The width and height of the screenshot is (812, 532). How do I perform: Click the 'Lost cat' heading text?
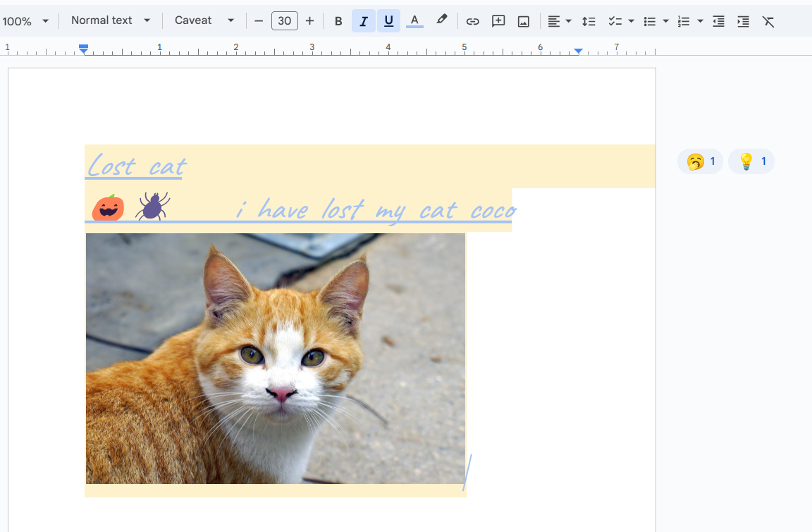pos(137,166)
